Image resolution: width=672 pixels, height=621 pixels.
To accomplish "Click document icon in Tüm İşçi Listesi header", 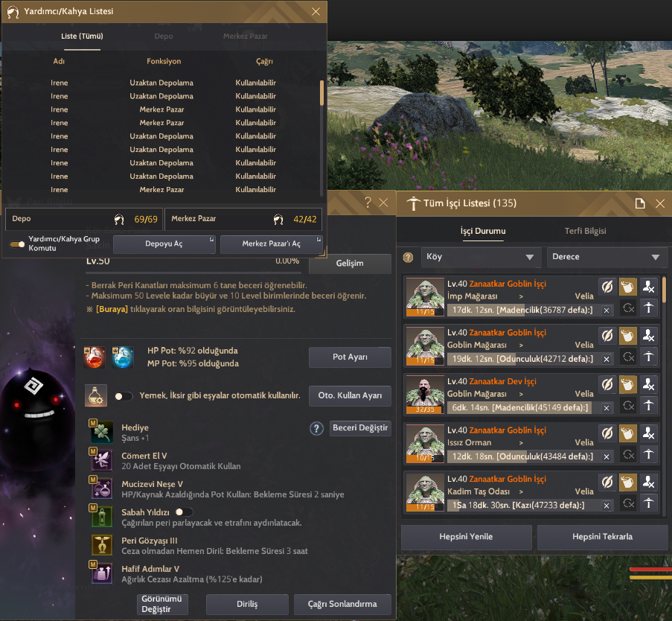I will (640, 203).
